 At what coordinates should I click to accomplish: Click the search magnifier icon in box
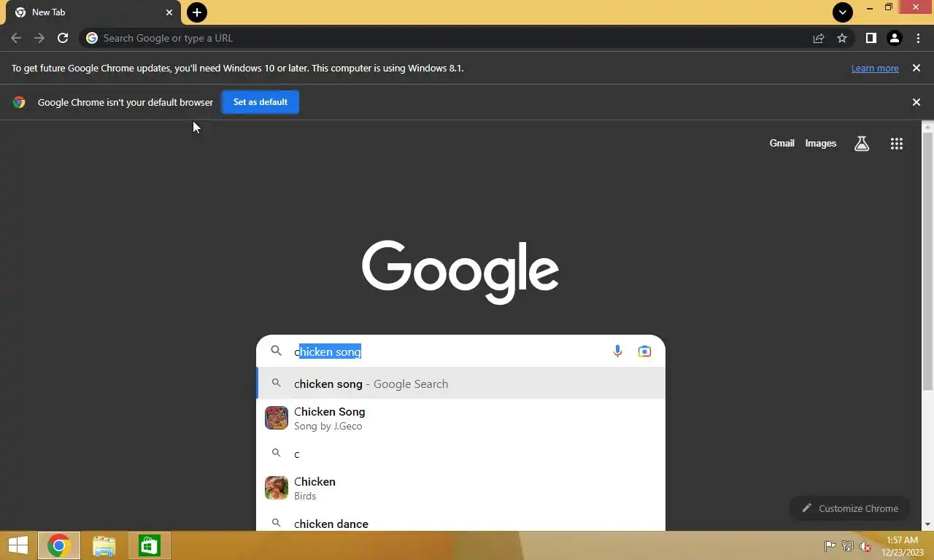pyautogui.click(x=277, y=351)
